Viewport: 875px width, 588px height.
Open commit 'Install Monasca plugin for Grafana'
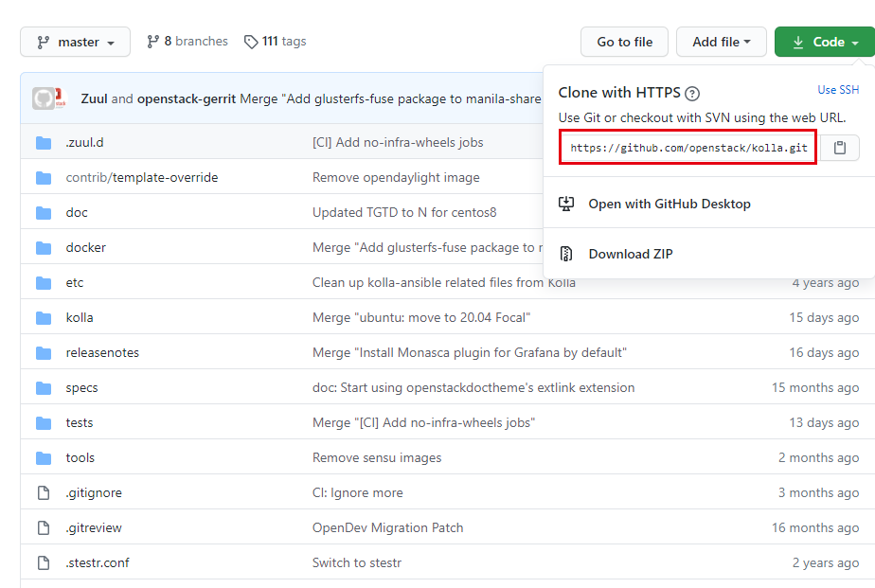[470, 352]
